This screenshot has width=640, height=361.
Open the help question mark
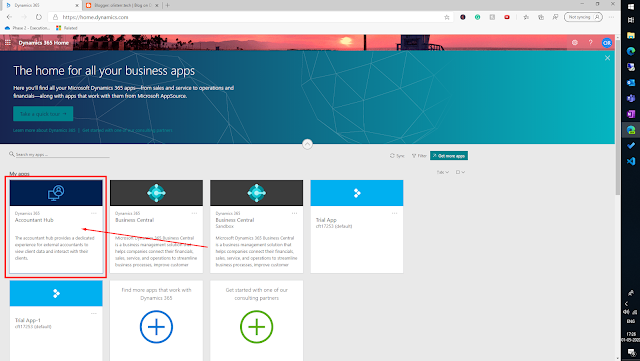coord(590,42)
